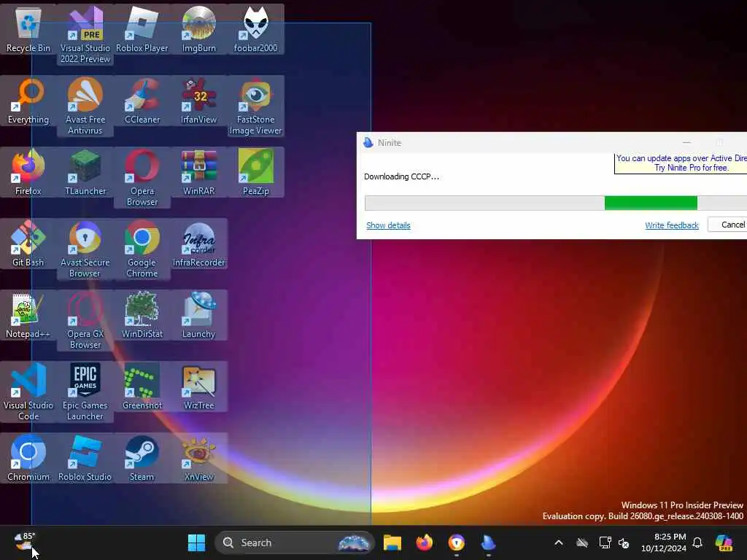Open File Explorer from taskbar

[392, 542]
